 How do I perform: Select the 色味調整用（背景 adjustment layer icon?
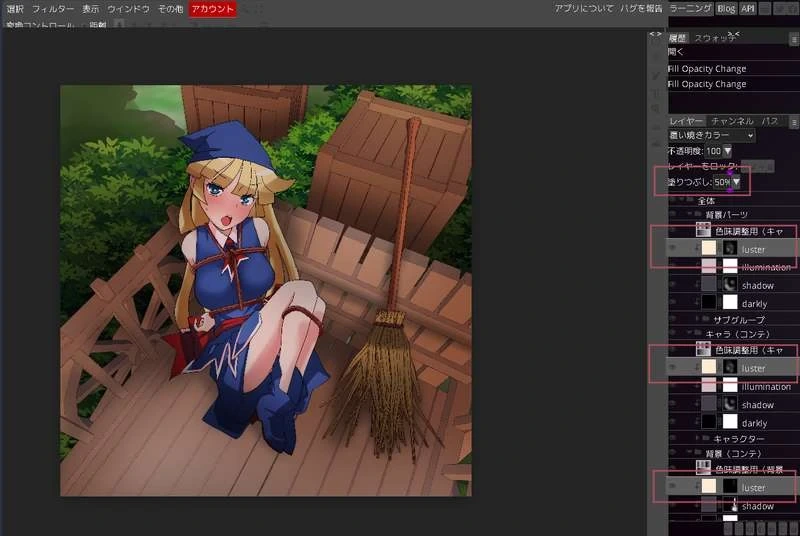click(704, 468)
